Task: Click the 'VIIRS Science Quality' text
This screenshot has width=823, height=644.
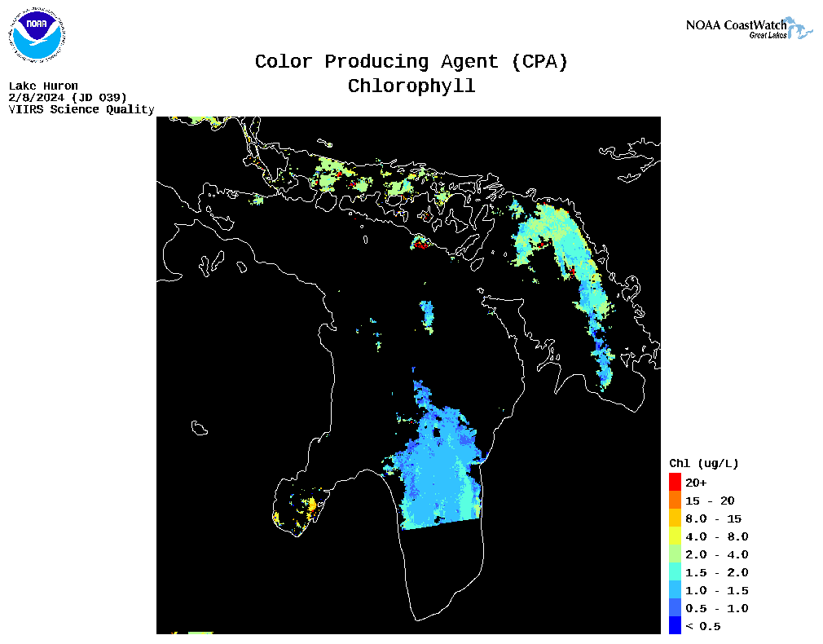Action: [81, 109]
